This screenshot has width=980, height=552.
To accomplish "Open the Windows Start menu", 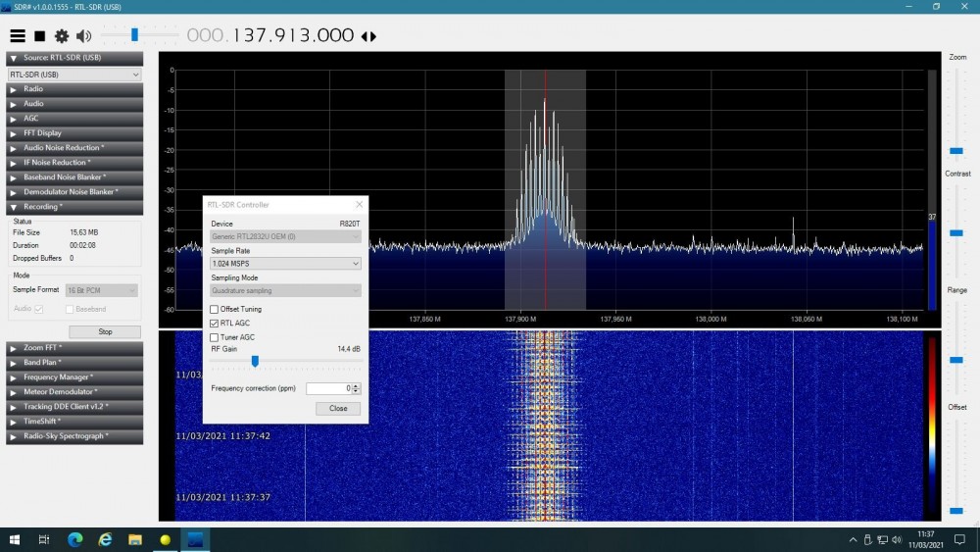I will [x=15, y=539].
